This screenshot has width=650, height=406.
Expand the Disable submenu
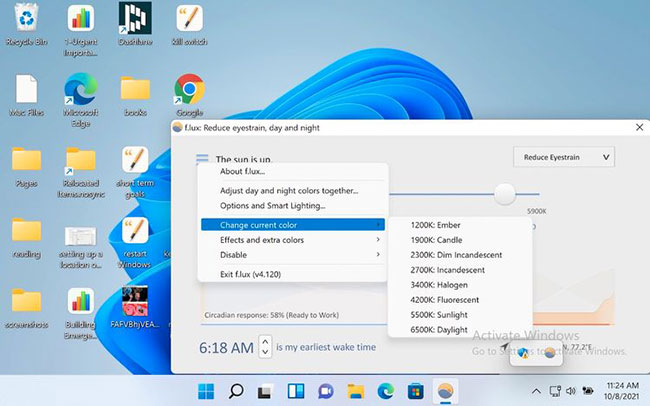coord(293,255)
